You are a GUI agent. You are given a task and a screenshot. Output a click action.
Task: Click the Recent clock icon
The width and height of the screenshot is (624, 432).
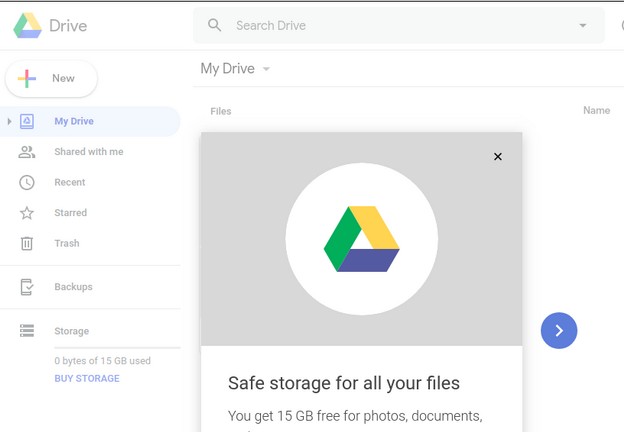(x=27, y=183)
